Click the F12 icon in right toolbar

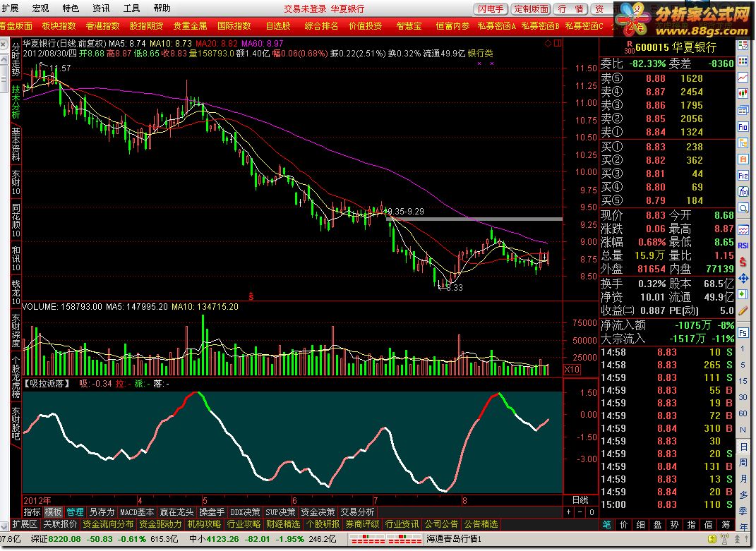743,176
